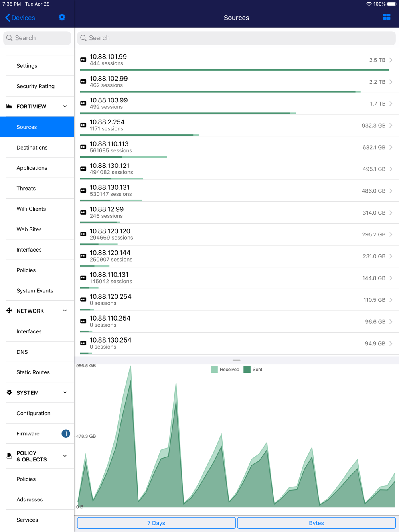This screenshot has height=532, width=399.
Task: Click the Network section move icon
Action: click(9, 311)
